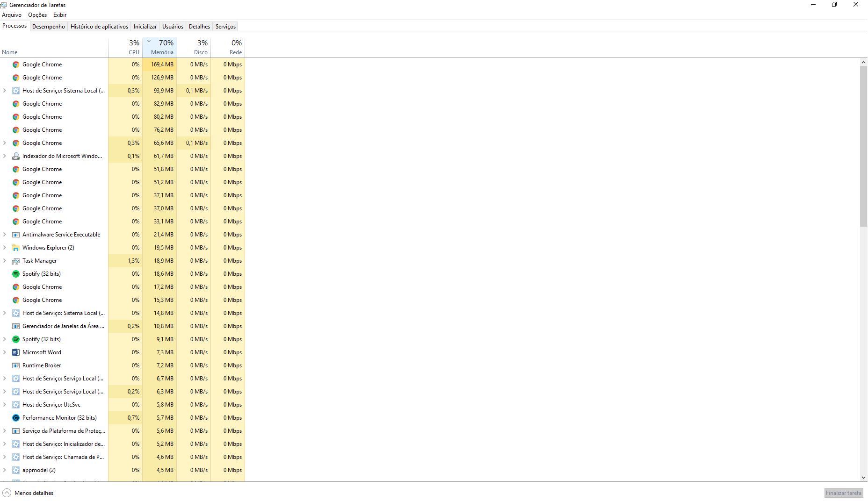Sort processes by the Disco column
The image size is (868, 501).
194,47
